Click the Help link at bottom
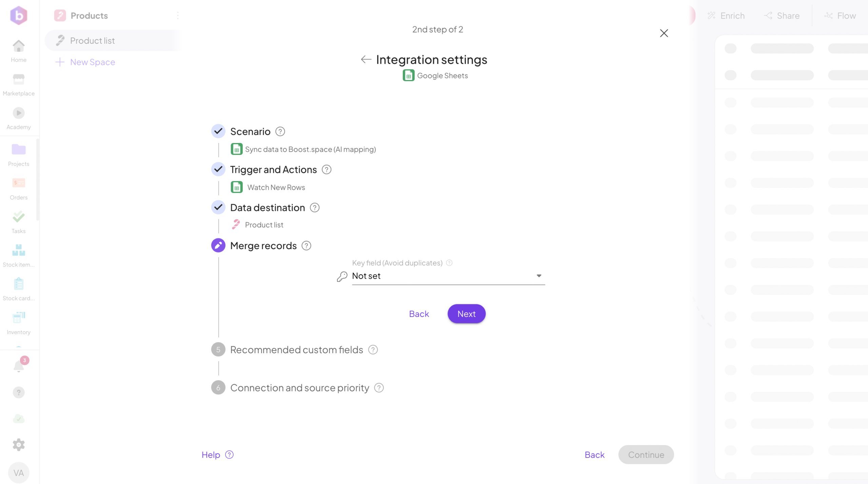 coord(211,455)
